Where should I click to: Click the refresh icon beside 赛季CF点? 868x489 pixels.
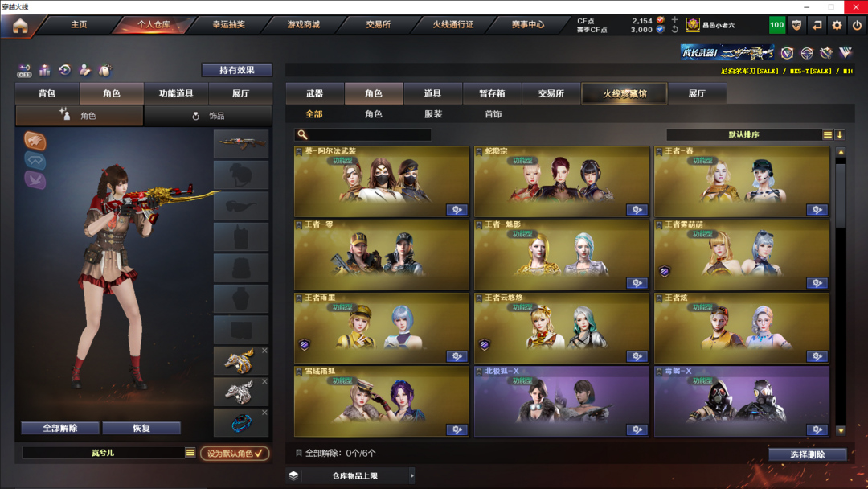(675, 29)
